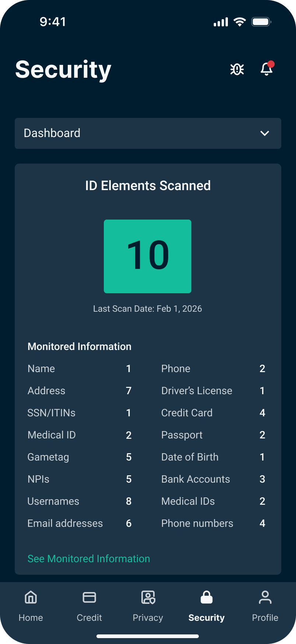Tap the Profile person icon

265,597
